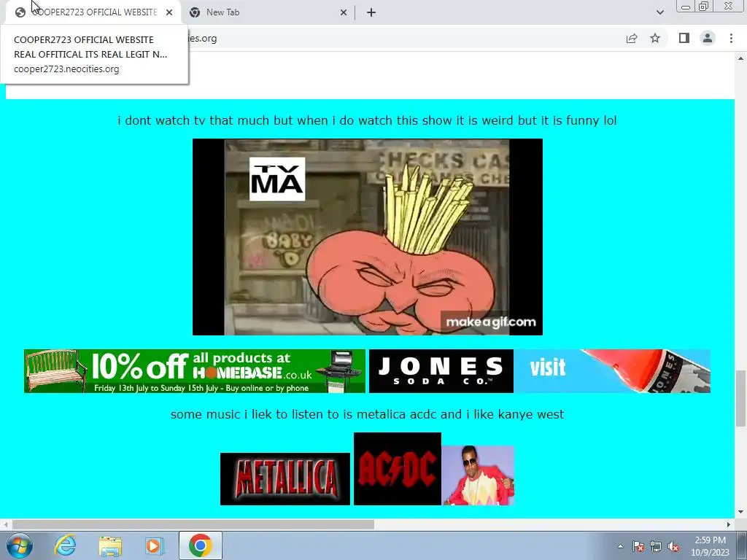The image size is (747, 560).
Task: Click the TV-MA rating badge in the GIF
Action: [277, 179]
